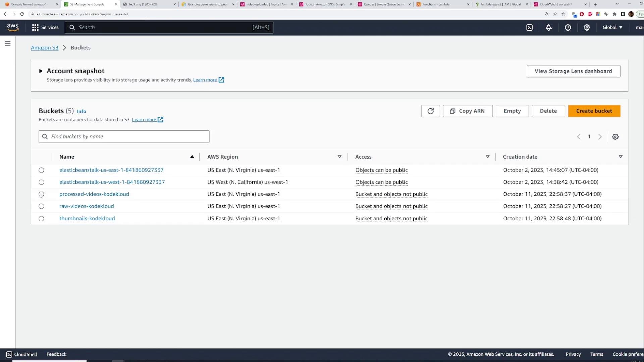644x362 pixels.
Task: Open the AWS home logo
Action: (x=13, y=27)
